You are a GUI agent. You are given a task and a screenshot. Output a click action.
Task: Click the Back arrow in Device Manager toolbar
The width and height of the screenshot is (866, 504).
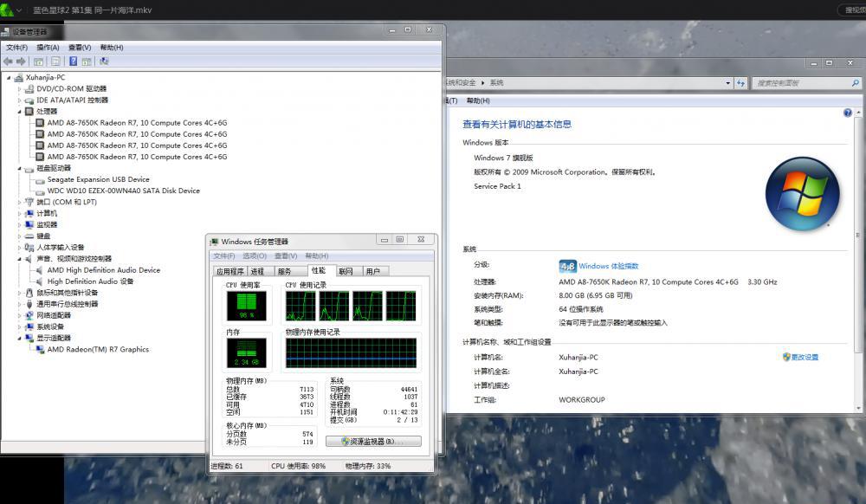pyautogui.click(x=8, y=61)
